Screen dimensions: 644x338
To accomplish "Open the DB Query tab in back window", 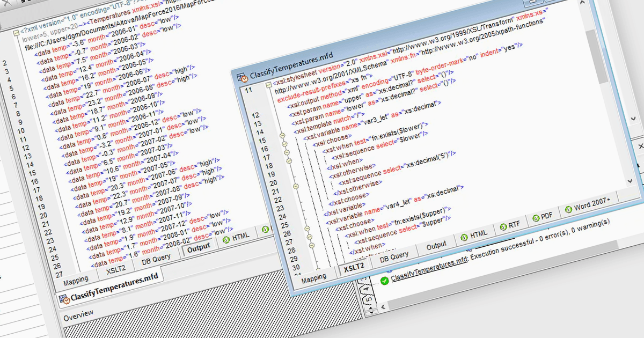I will pyautogui.click(x=156, y=259).
